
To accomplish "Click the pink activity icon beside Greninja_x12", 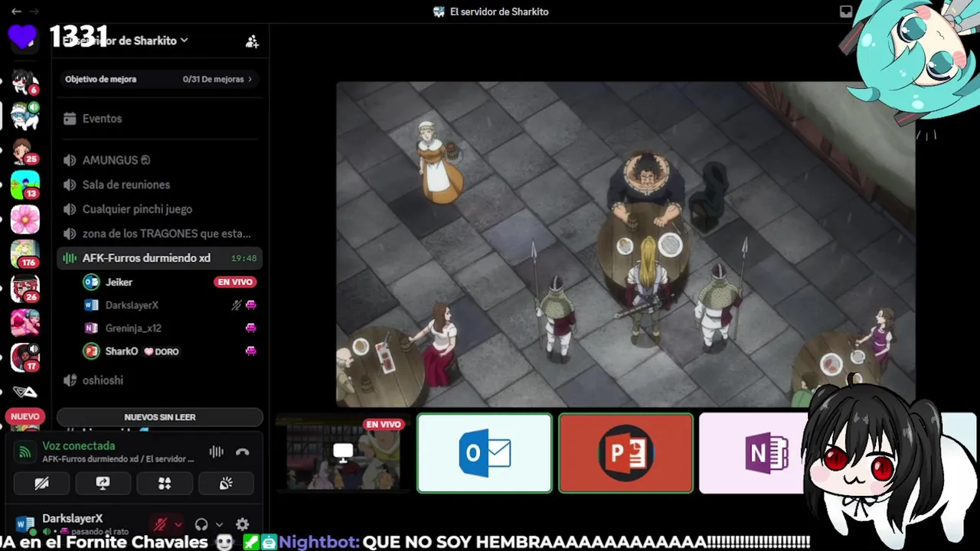I will 250,328.
